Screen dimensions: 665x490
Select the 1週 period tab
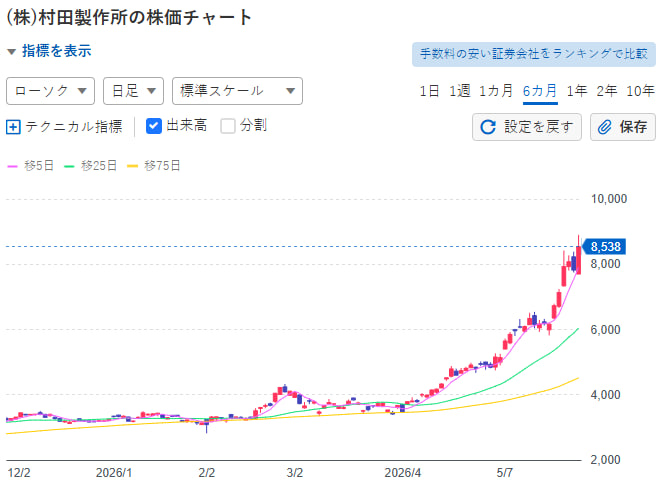coord(459,91)
